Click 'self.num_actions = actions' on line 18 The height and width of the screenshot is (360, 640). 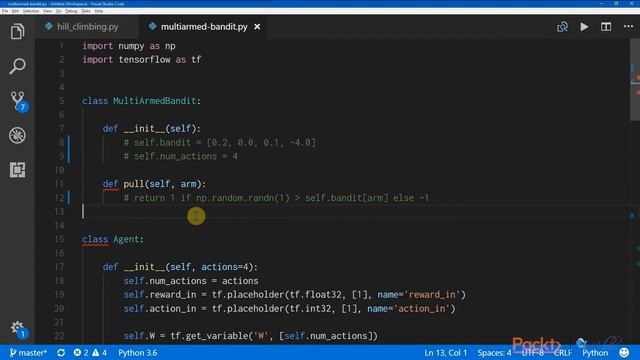tap(191, 281)
